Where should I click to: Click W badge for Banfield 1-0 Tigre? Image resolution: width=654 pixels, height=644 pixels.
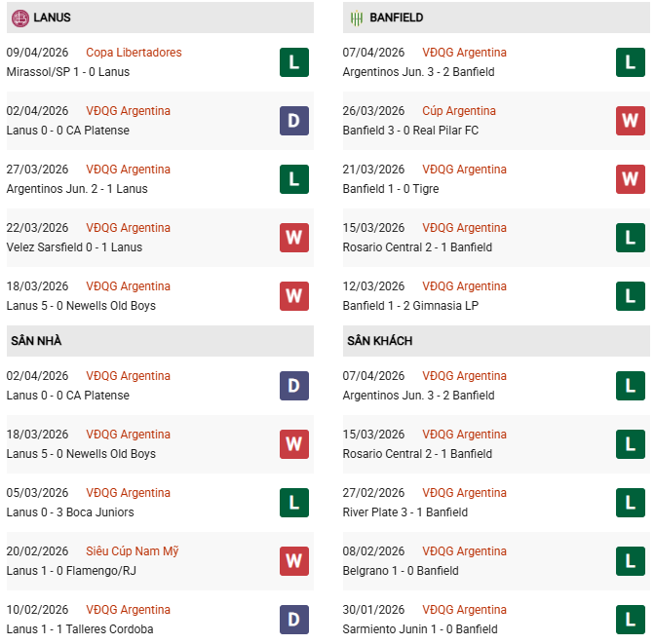coord(631,179)
